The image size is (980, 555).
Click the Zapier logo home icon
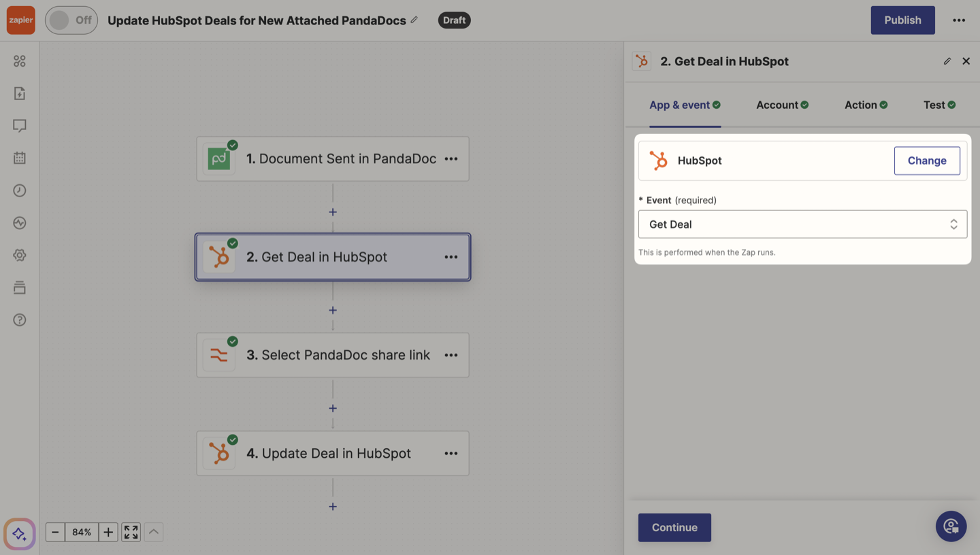pyautogui.click(x=21, y=20)
